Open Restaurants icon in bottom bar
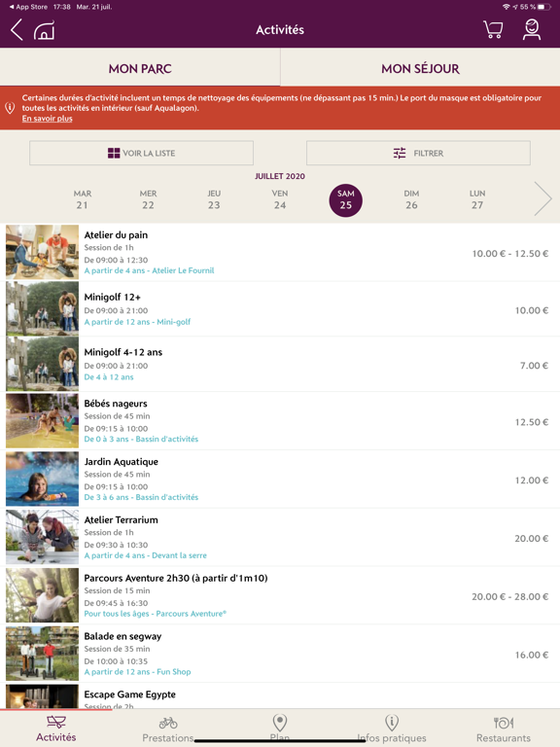 coord(504,723)
